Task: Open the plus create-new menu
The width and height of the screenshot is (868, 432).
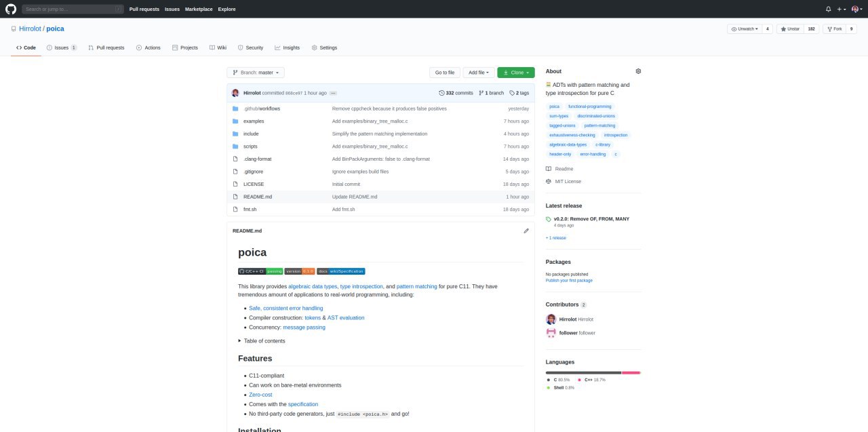Action: point(841,9)
